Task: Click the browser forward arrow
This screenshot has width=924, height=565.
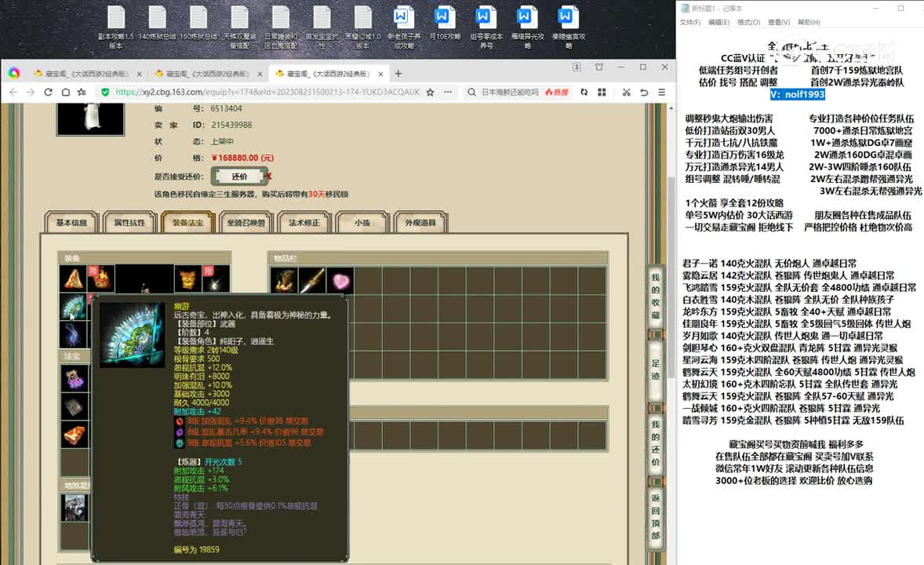Action: coord(31,92)
